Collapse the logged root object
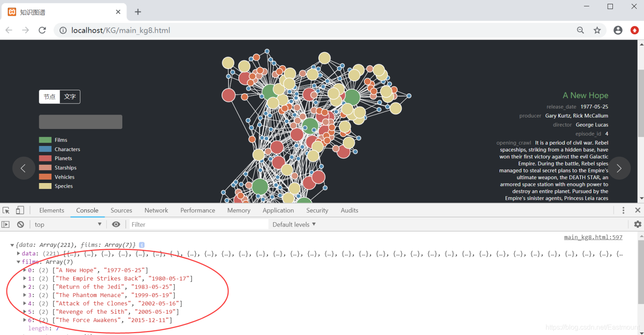This screenshot has height=335, width=644. (x=12, y=245)
